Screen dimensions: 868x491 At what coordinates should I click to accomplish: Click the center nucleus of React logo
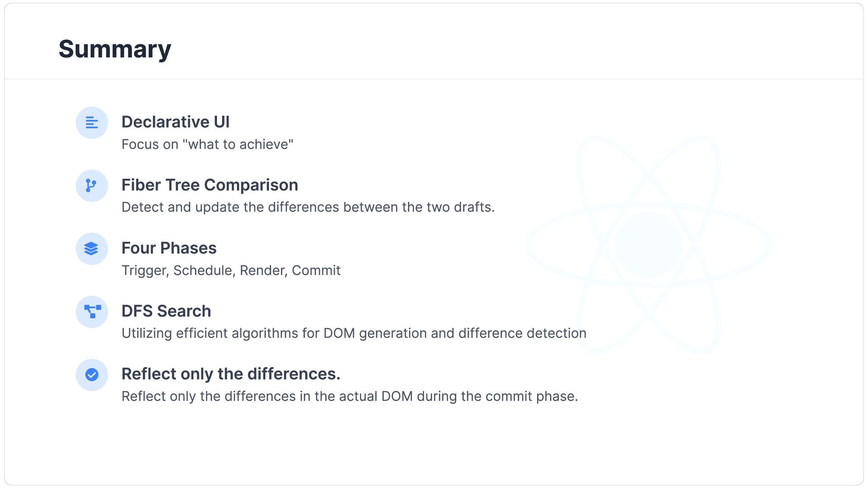[649, 244]
